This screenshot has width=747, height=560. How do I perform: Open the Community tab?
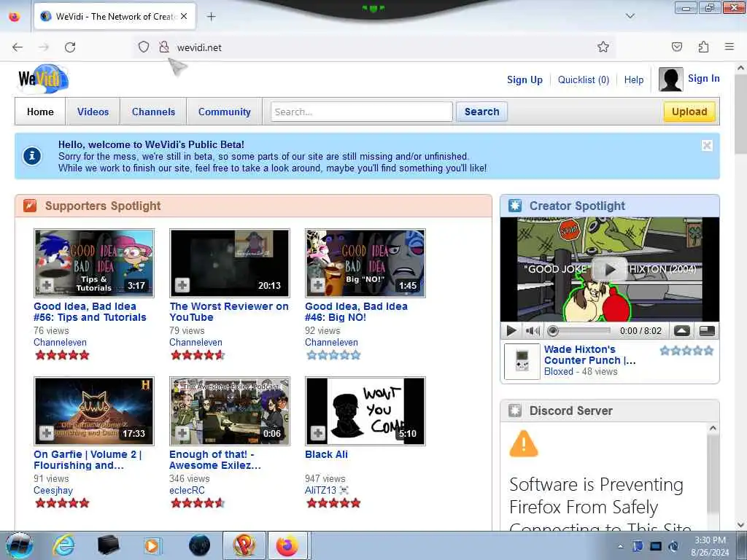[x=225, y=112]
